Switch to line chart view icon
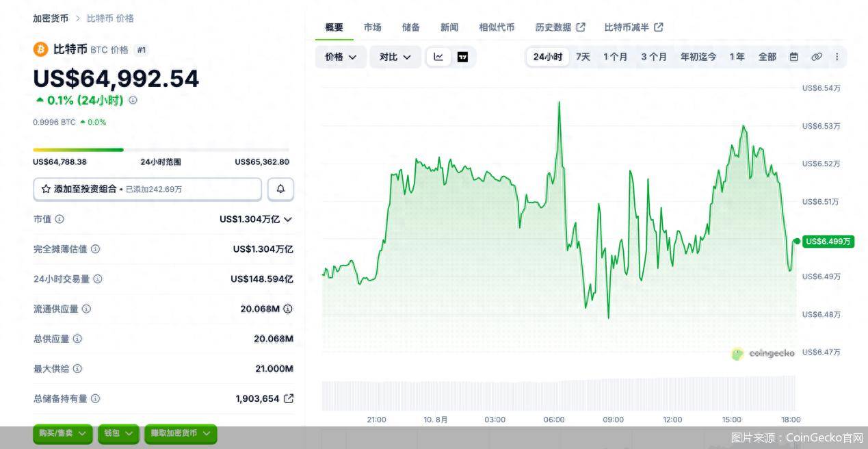This screenshot has width=868, height=449. coord(438,57)
